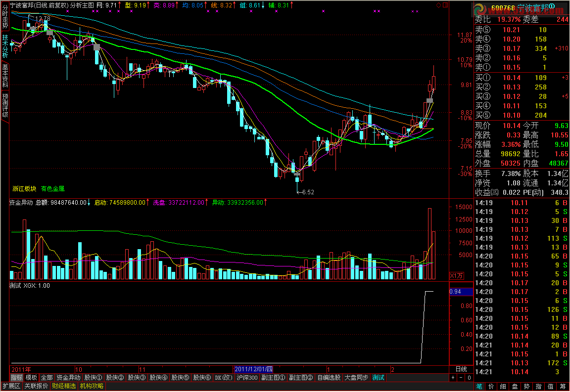Switch to 股侠③ indicator
Screen dimensions: 570x392
pyautogui.click(x=137, y=378)
